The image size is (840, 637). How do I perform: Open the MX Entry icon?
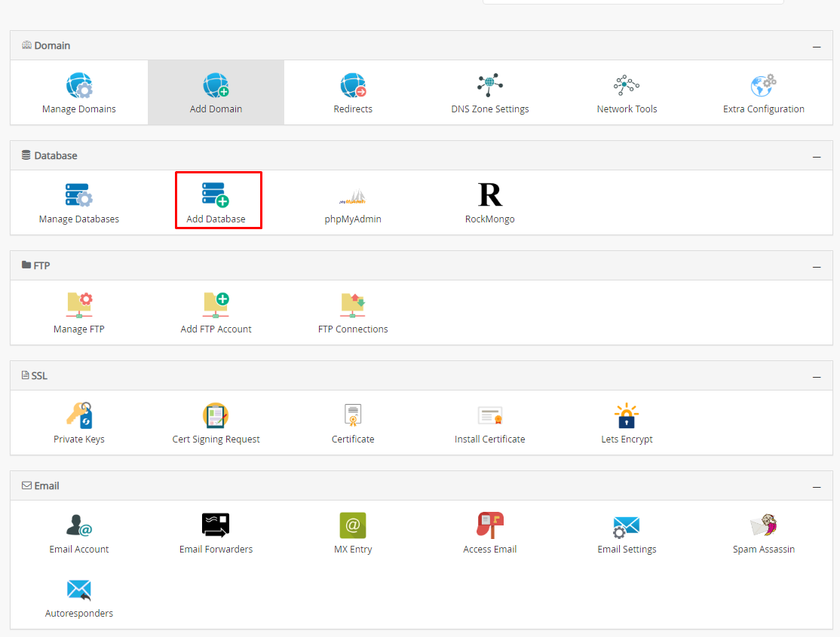click(353, 525)
